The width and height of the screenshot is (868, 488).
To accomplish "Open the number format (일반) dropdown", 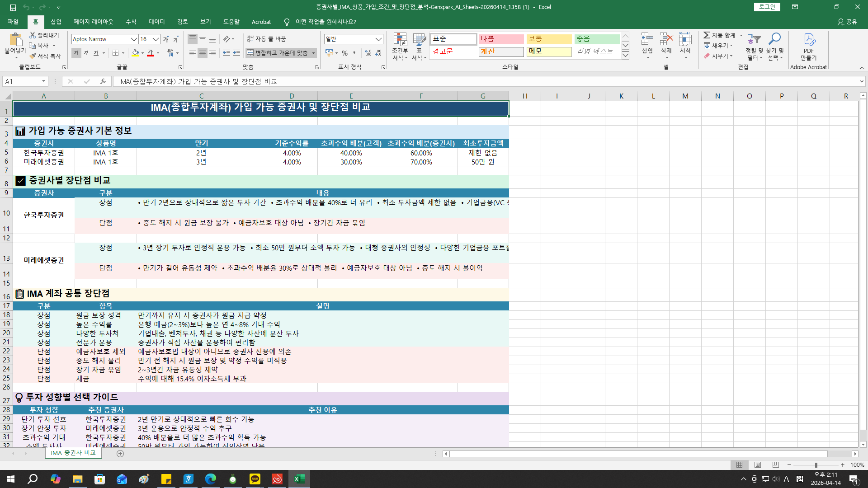I will (x=378, y=39).
